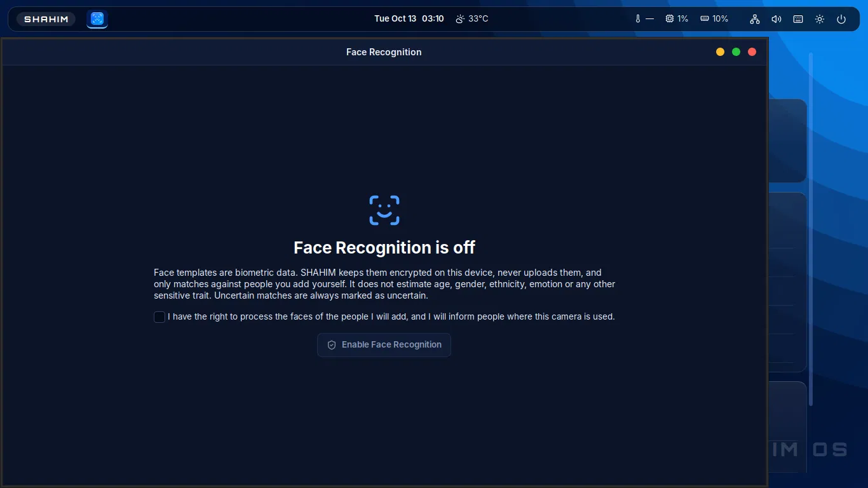
Task: Click the consent text beside the checkbox
Action: tap(391, 316)
